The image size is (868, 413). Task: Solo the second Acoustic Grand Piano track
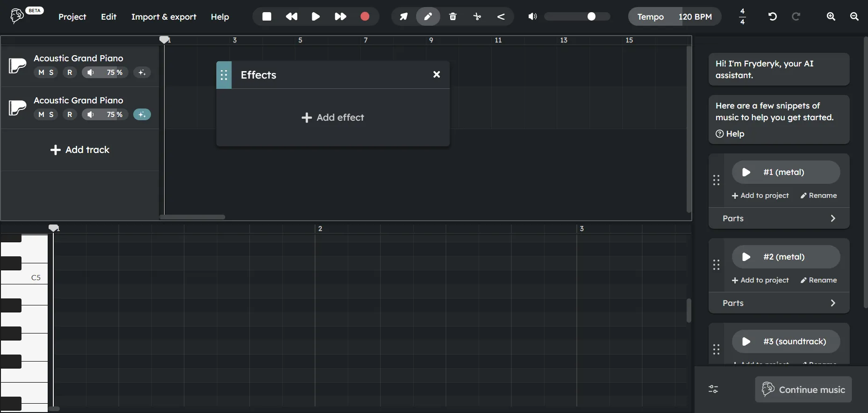pos(51,115)
